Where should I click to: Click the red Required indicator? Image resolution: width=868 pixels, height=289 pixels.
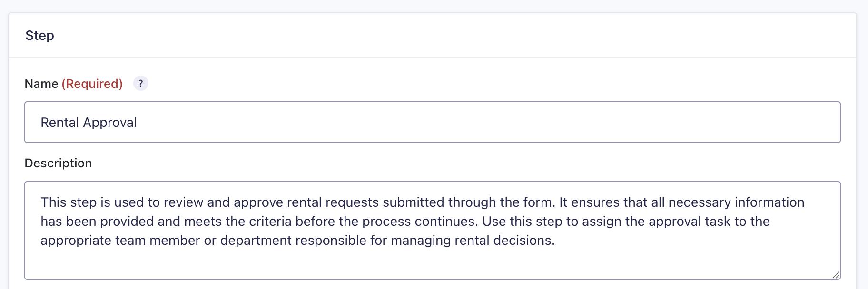[92, 83]
